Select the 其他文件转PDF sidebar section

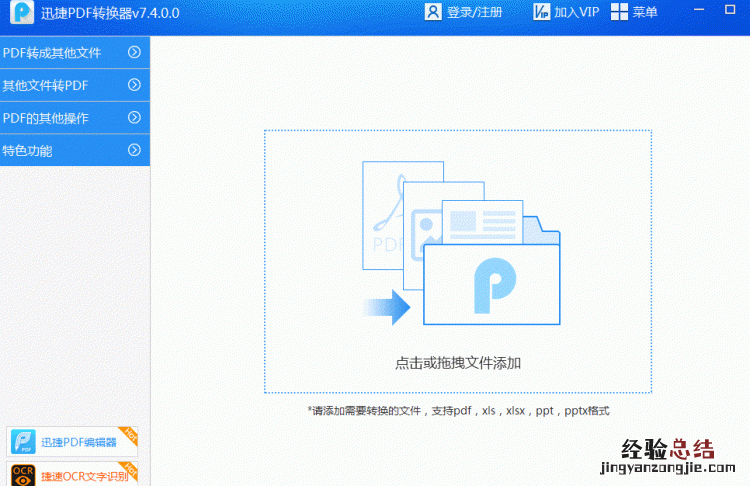(75, 85)
